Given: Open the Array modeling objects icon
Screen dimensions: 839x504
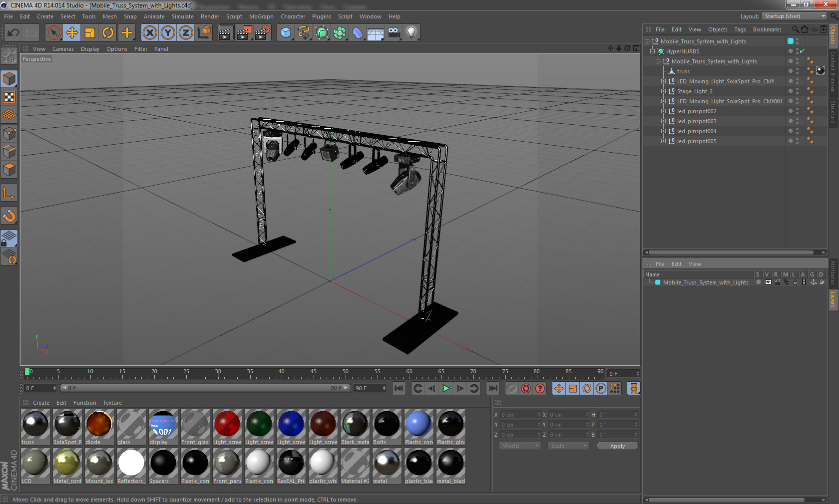Looking at the screenshot, I should point(340,33).
